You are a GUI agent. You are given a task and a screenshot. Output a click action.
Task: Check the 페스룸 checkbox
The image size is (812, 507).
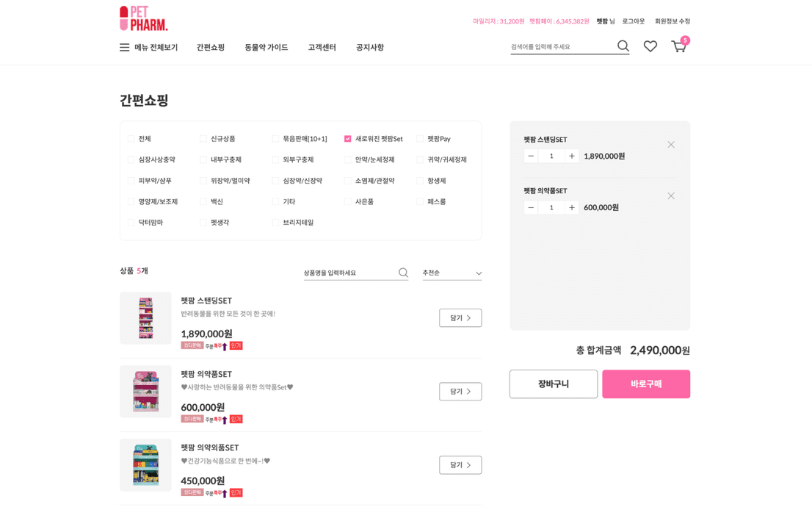click(x=420, y=201)
